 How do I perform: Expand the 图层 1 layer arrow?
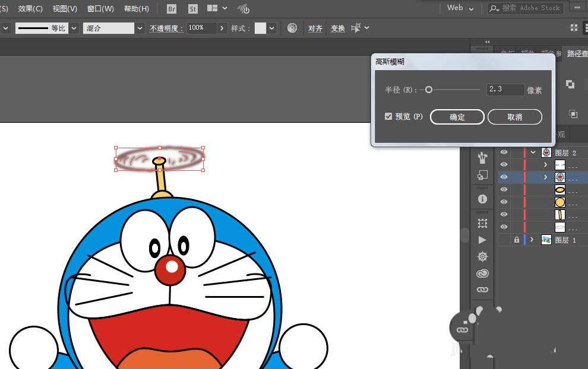[532, 240]
